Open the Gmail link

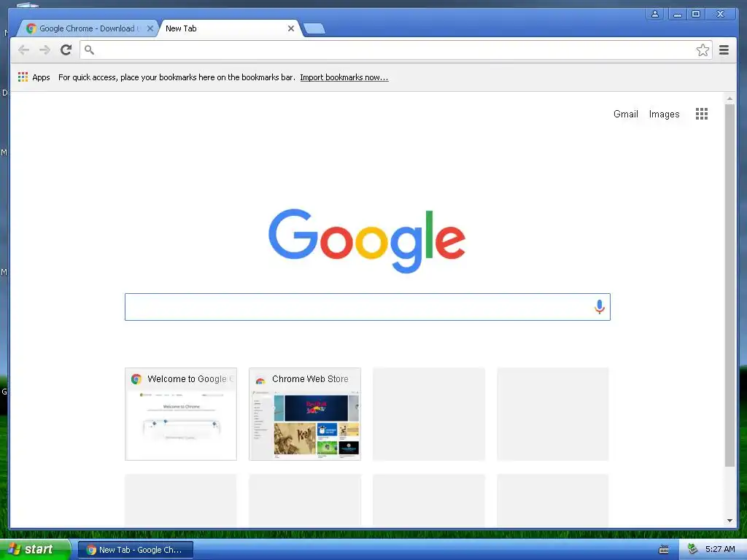625,114
